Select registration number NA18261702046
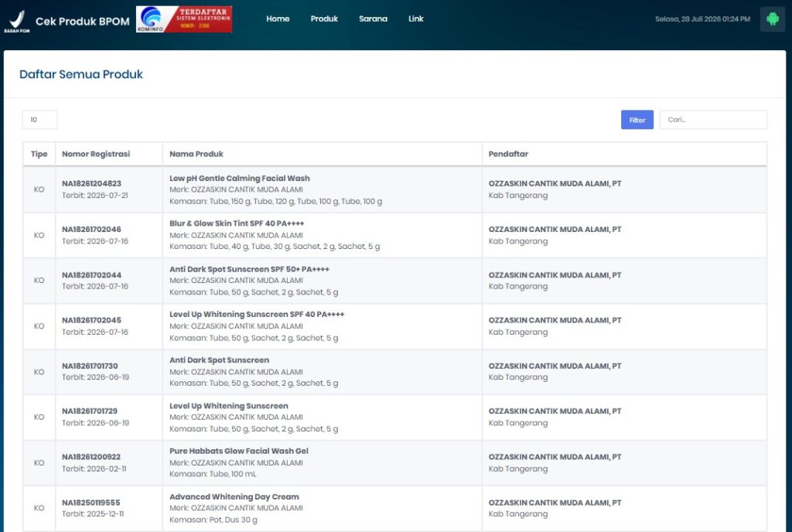 point(91,229)
